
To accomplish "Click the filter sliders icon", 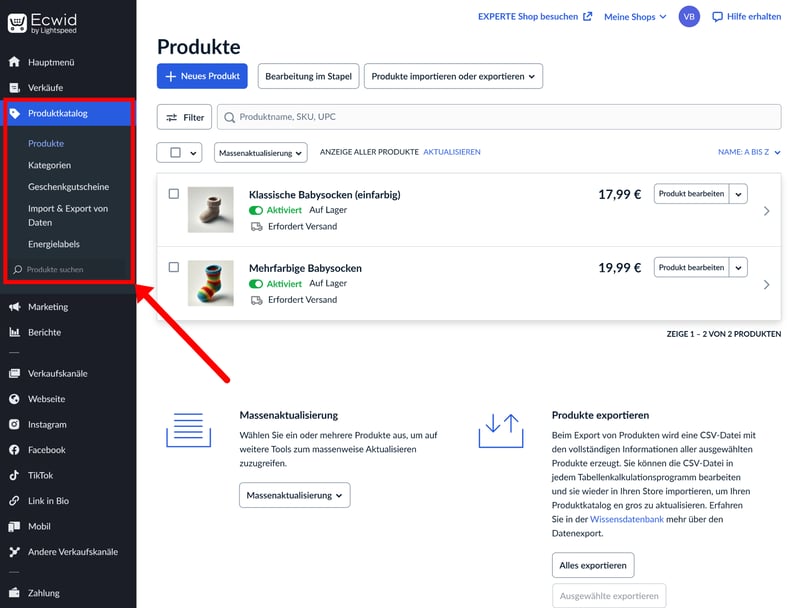I will (x=172, y=117).
